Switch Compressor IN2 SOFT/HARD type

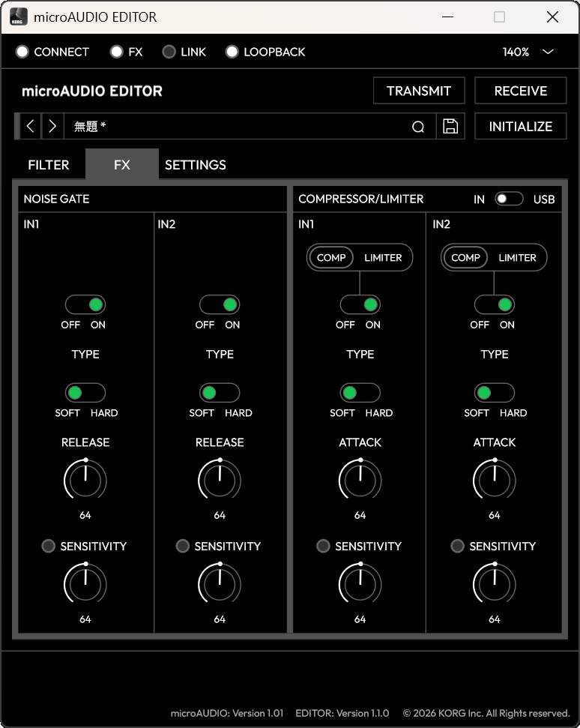click(x=495, y=393)
